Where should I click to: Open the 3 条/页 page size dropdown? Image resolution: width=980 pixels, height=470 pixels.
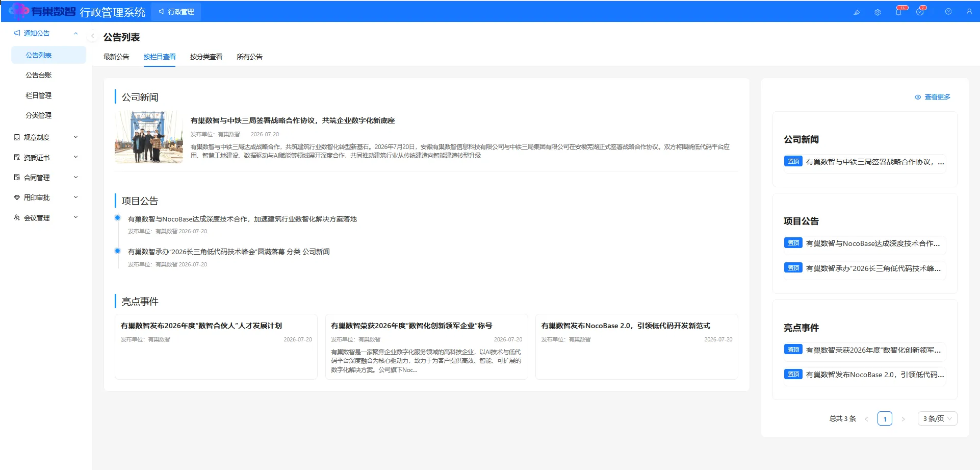tap(937, 418)
